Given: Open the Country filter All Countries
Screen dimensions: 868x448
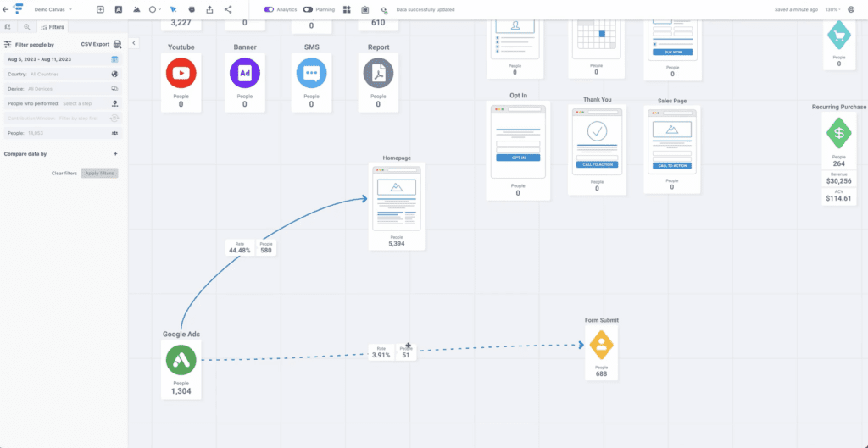Looking at the screenshot, I should pyautogui.click(x=64, y=74).
